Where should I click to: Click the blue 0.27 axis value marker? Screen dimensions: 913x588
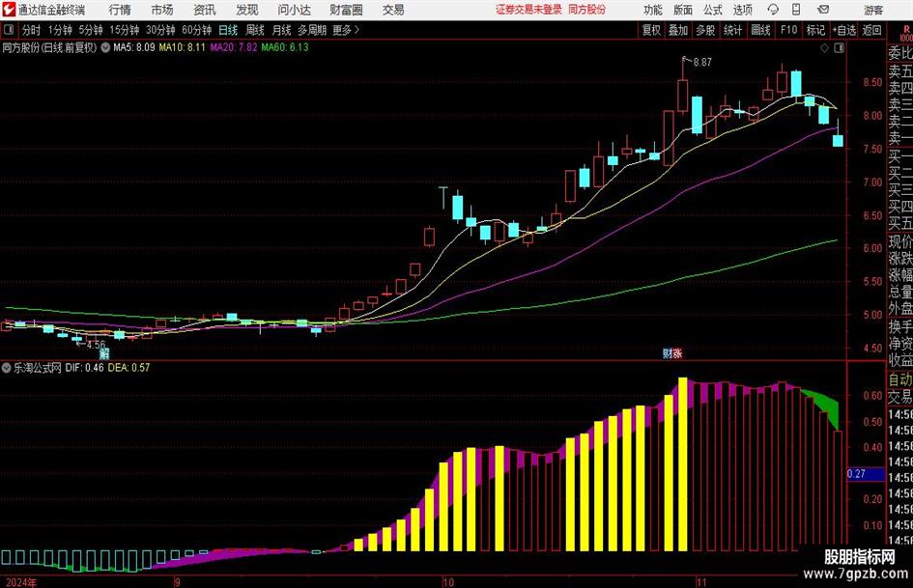[866, 474]
